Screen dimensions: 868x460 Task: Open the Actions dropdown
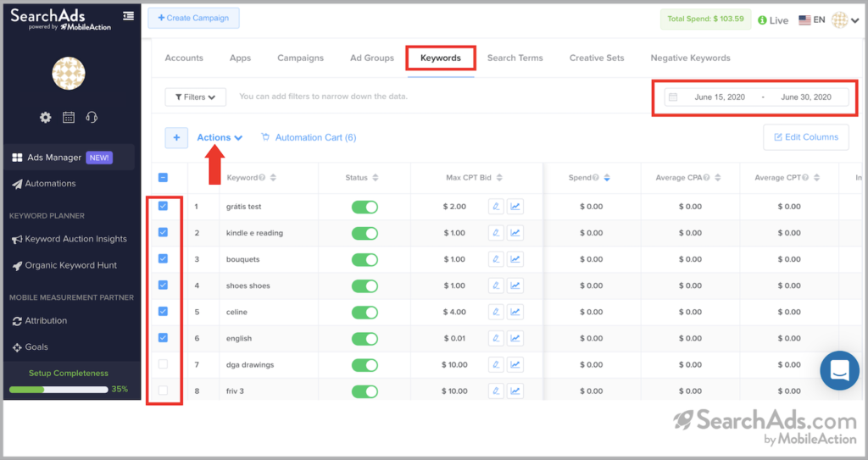pos(220,137)
